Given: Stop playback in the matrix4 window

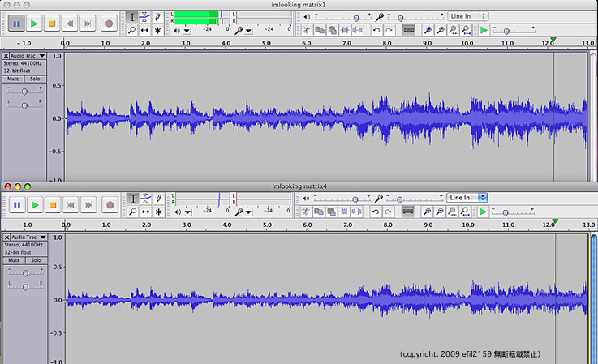Looking at the screenshot, I should (x=53, y=205).
